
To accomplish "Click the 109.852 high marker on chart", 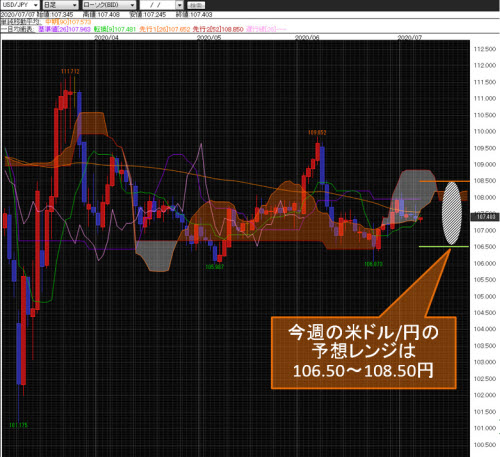I will click(317, 133).
